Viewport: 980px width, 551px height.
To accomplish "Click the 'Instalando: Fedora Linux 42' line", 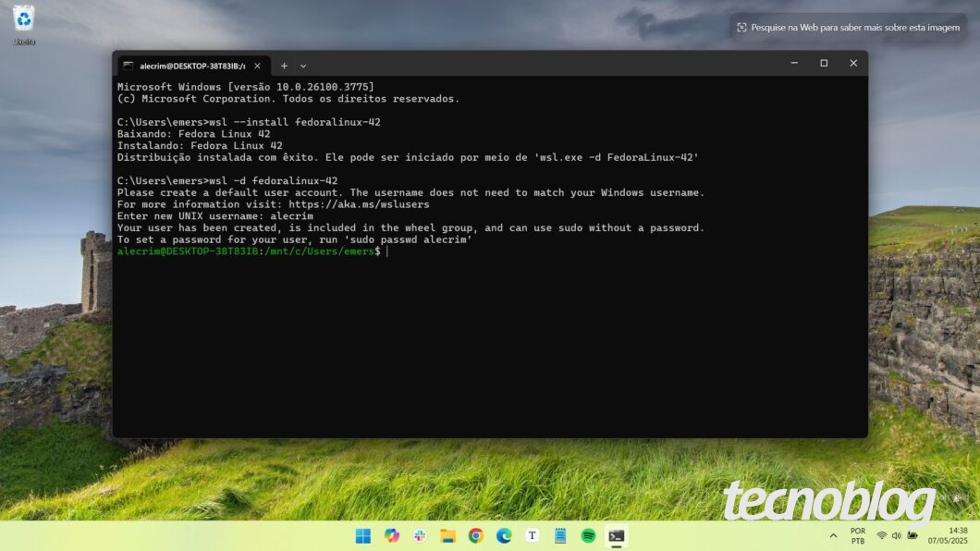I will coord(200,145).
